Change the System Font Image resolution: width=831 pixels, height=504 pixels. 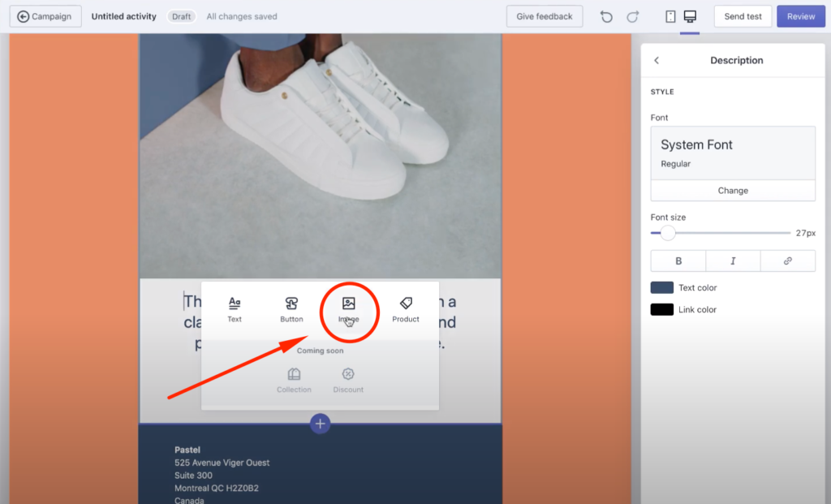click(x=733, y=190)
